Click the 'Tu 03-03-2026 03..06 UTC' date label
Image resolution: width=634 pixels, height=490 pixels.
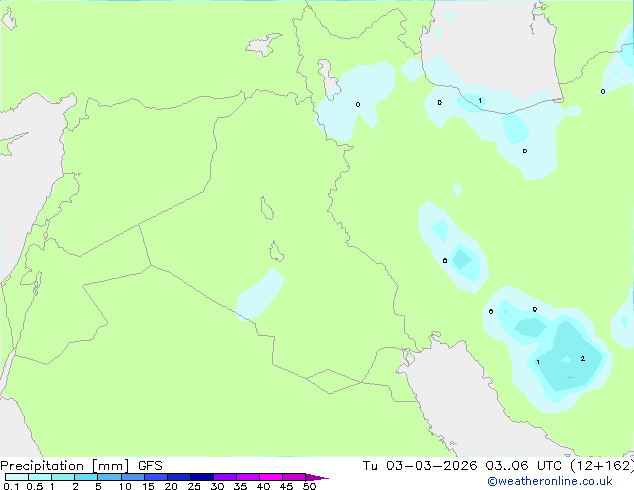pos(462,466)
